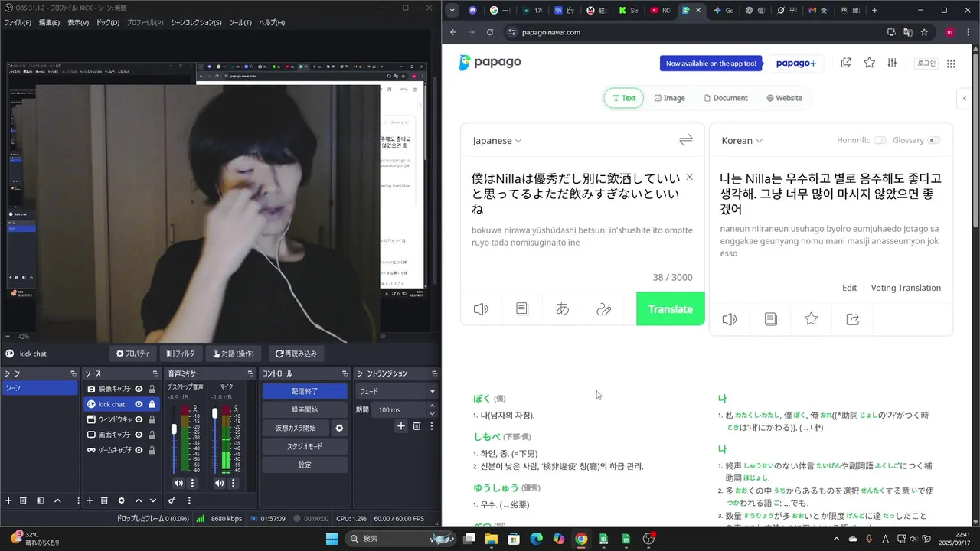Open Papago settings sliders icon
The image size is (980, 551).
click(x=892, y=63)
